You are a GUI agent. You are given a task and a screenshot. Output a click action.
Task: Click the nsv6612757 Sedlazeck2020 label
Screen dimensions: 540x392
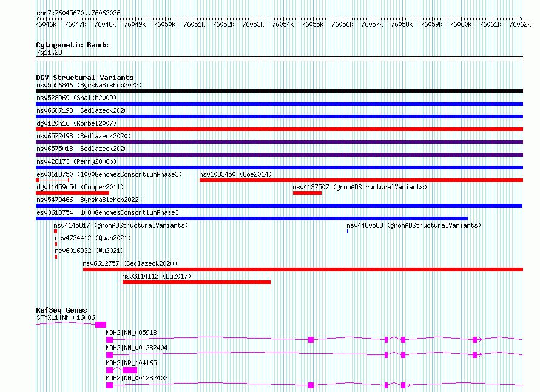tap(130, 263)
